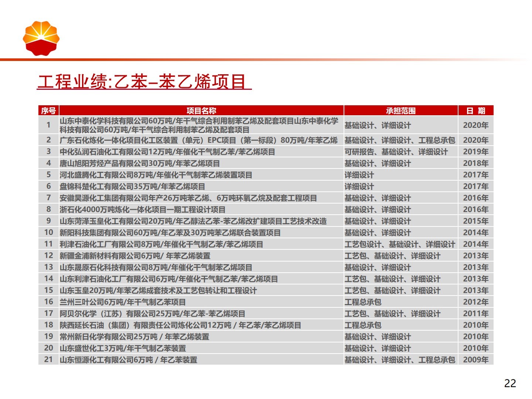Click the 山东菏泽玉皇化工 project name
The width and height of the screenshot is (532, 399).
tap(193, 221)
